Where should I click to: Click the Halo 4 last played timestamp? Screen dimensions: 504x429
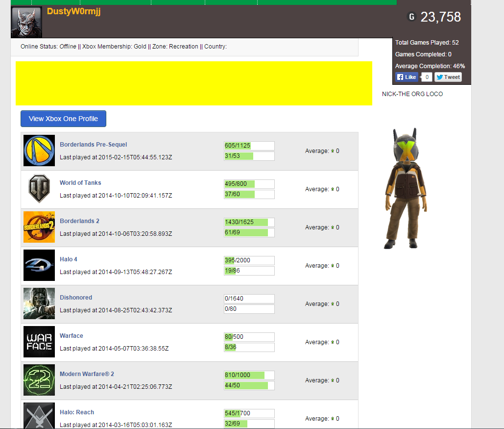(x=116, y=272)
